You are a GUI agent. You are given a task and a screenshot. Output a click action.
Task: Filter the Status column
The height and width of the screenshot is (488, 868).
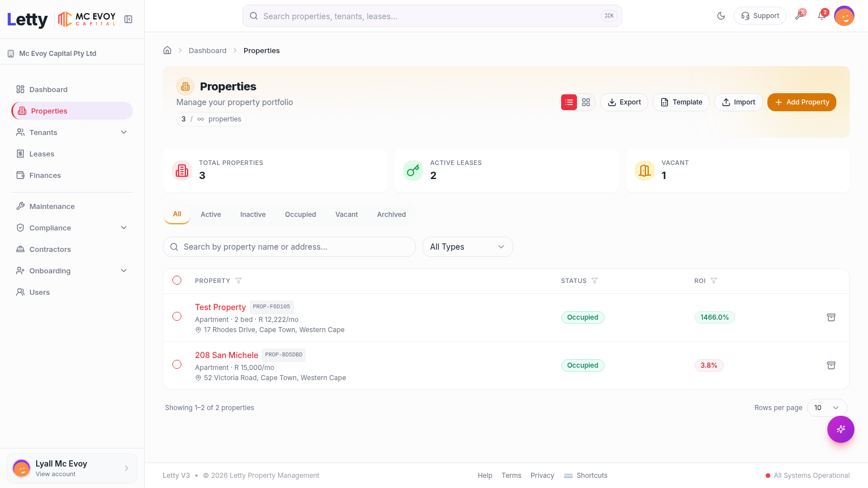594,281
